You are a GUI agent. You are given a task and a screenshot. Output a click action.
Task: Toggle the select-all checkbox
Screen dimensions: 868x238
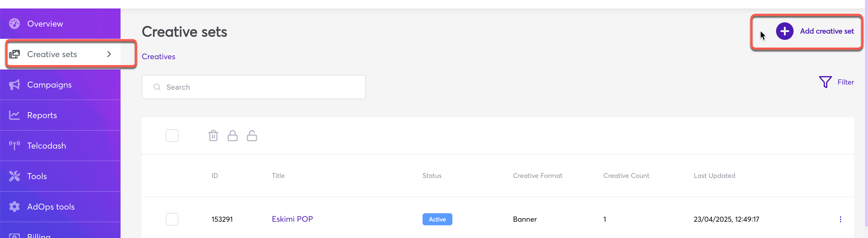click(x=172, y=136)
